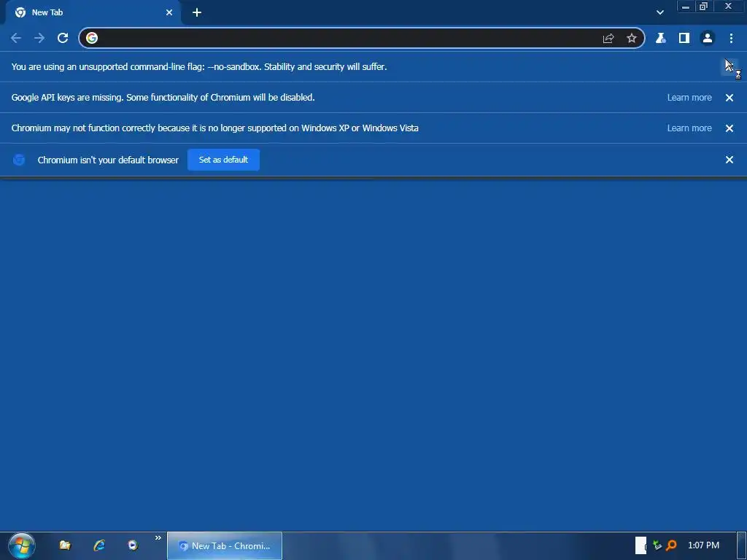This screenshot has width=747, height=560.
Task: Minimize the Chromium window
Action: pyautogui.click(x=686, y=7)
